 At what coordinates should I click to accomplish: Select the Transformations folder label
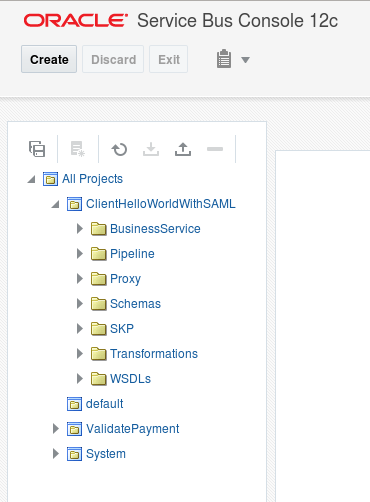(154, 354)
